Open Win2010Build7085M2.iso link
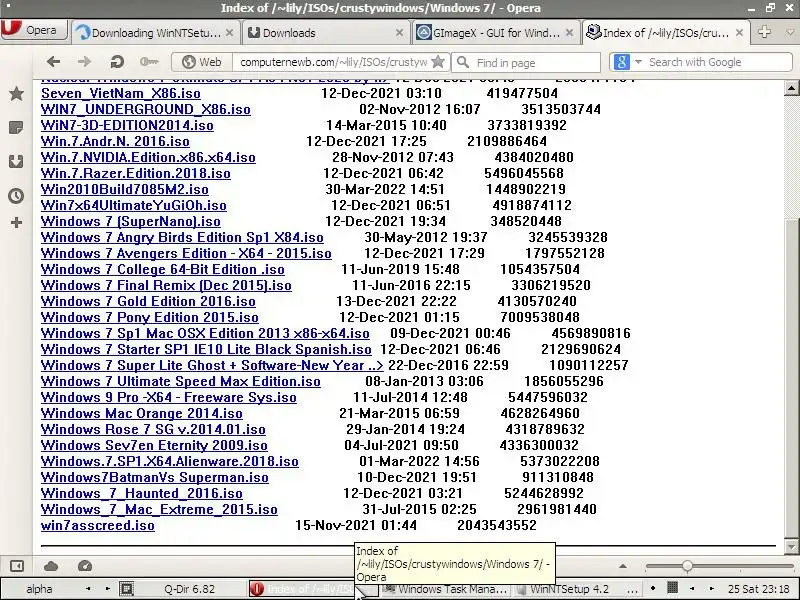 tap(124, 189)
